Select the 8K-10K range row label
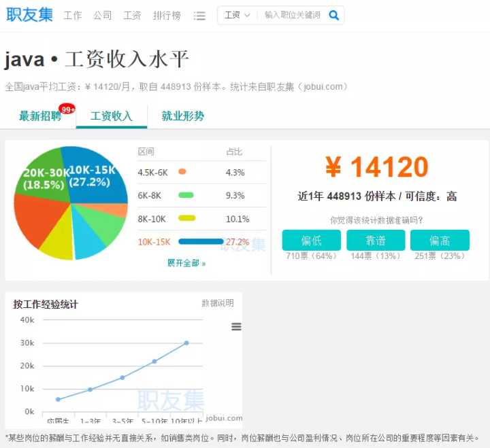Image resolution: width=490 pixels, height=448 pixels. tap(152, 219)
